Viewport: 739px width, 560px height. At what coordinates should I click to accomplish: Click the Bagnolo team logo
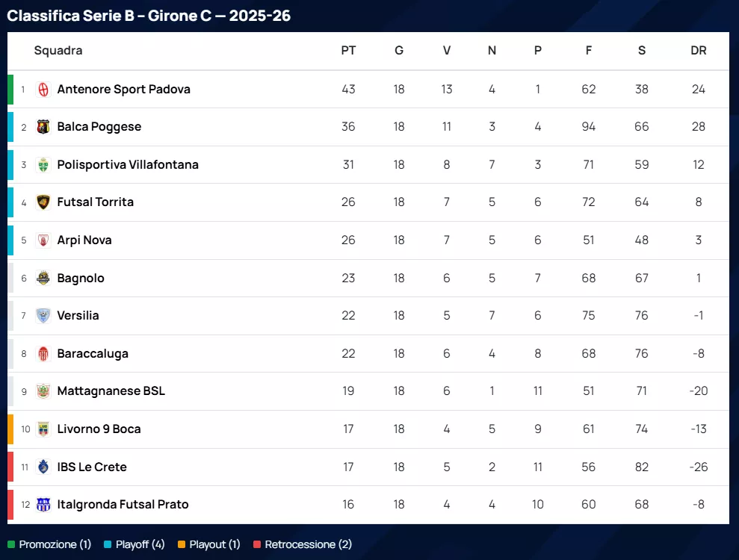pos(43,279)
